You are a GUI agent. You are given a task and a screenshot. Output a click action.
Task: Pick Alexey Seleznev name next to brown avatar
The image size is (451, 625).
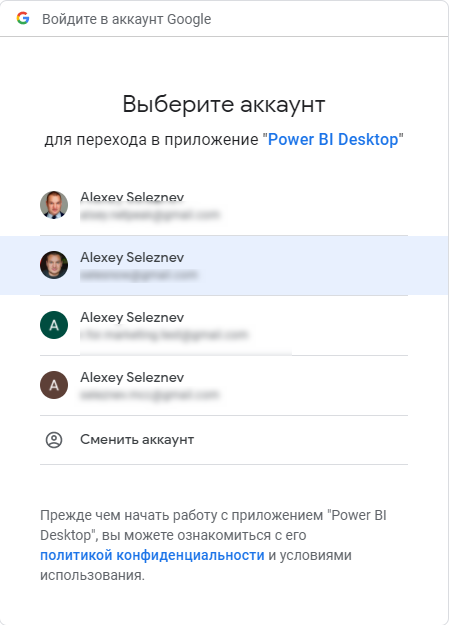pyautogui.click(x=132, y=377)
